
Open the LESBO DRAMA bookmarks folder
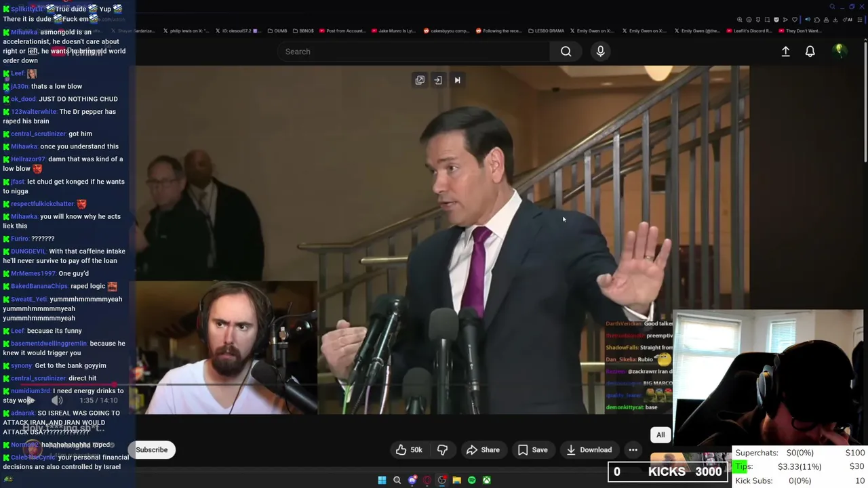click(546, 30)
